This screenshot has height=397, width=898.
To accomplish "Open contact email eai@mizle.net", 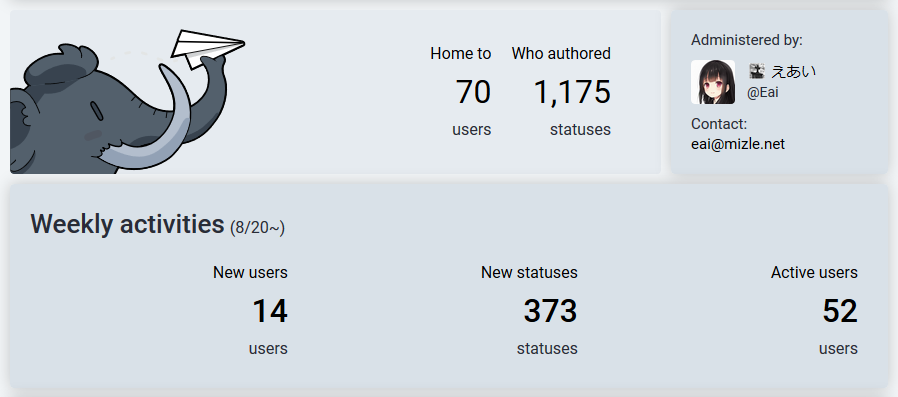I will coord(738,144).
